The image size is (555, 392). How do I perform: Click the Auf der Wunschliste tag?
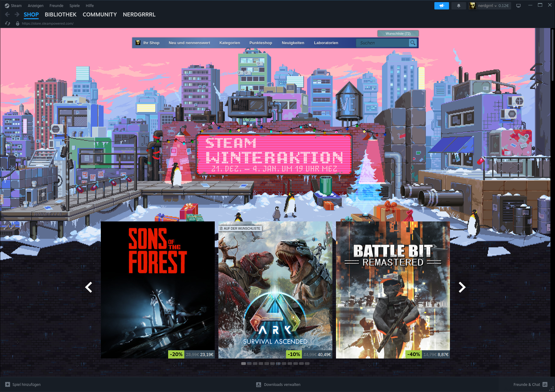[x=240, y=228]
